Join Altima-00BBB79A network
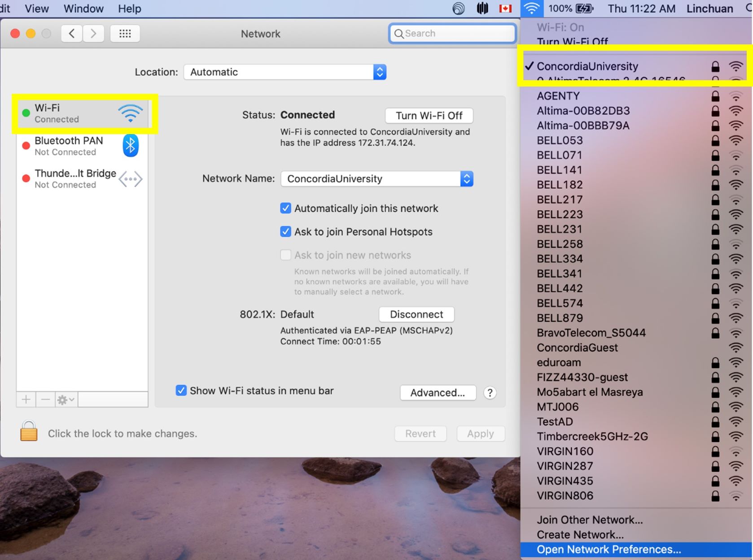Screen dimensions: 753x560 point(636,126)
